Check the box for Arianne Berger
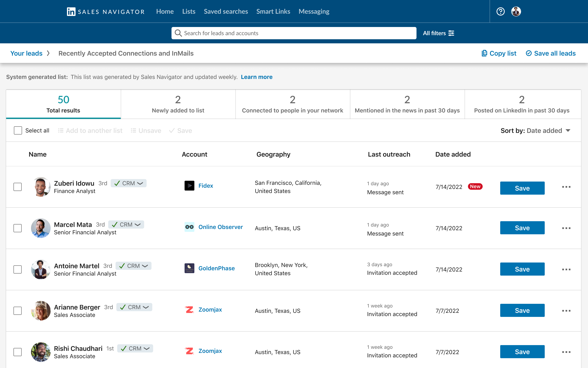Image resolution: width=588 pixels, height=368 pixels. tap(18, 311)
